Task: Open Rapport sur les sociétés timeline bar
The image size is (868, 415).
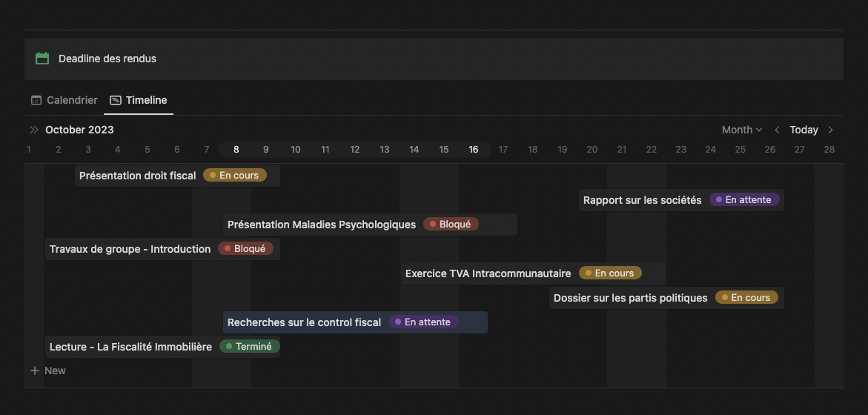Action: (642, 200)
